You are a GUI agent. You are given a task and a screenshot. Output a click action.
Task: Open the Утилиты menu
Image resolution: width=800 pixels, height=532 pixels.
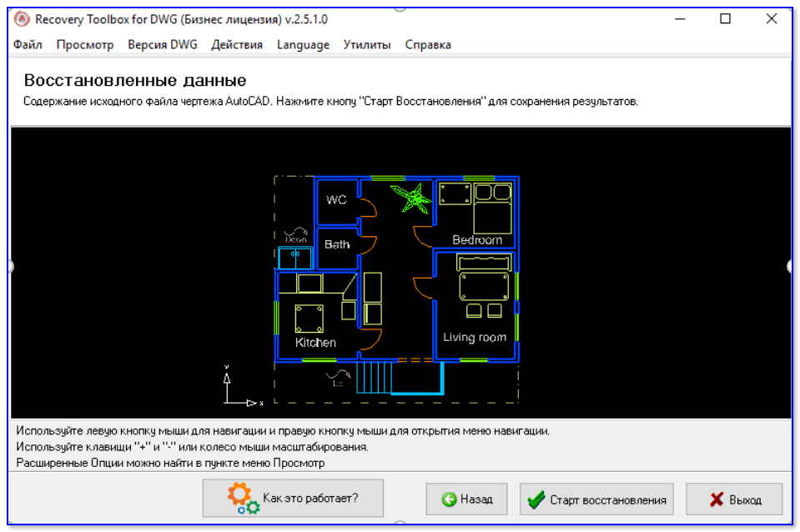point(367,45)
